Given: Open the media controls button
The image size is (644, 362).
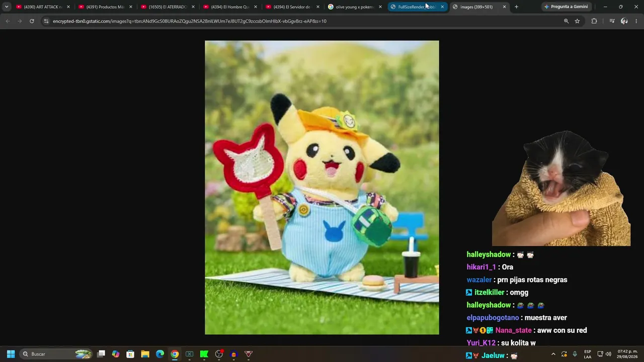Looking at the screenshot, I should pos(612,21).
